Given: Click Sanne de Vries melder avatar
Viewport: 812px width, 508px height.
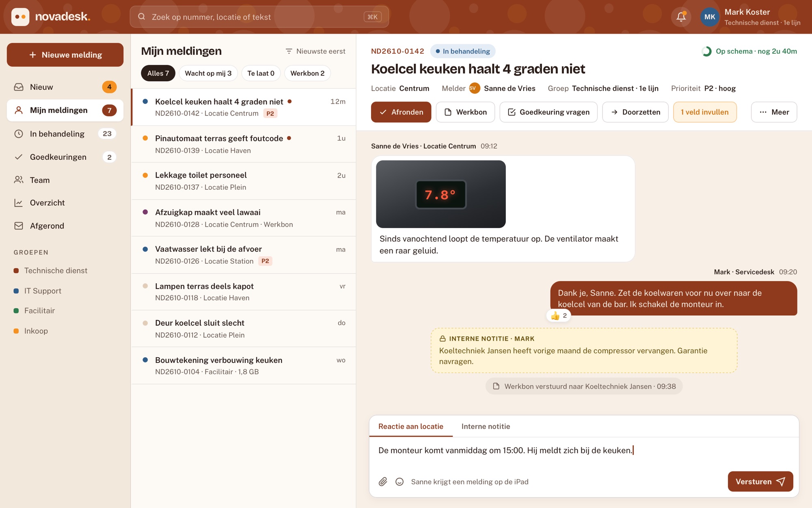Looking at the screenshot, I should 474,88.
